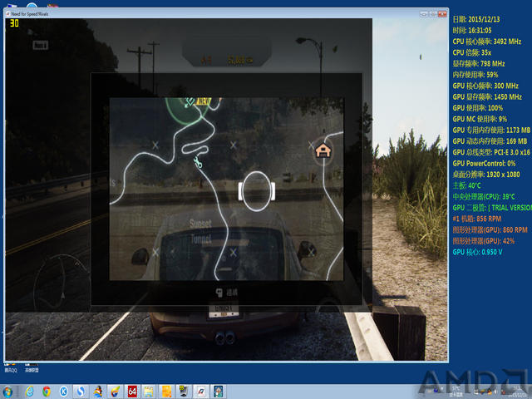This screenshot has width=532, height=399.
Task: Maximize the Need for Speed Rivals window
Action: 433,14
